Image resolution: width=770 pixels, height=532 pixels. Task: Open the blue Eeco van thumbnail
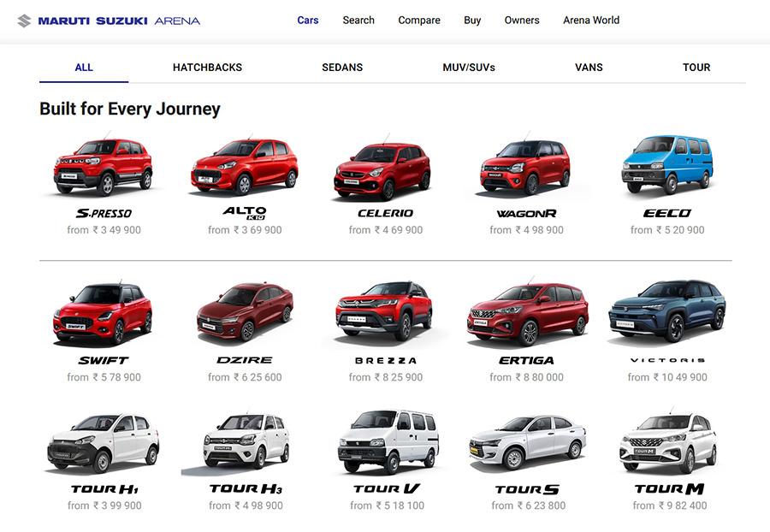[666, 164]
